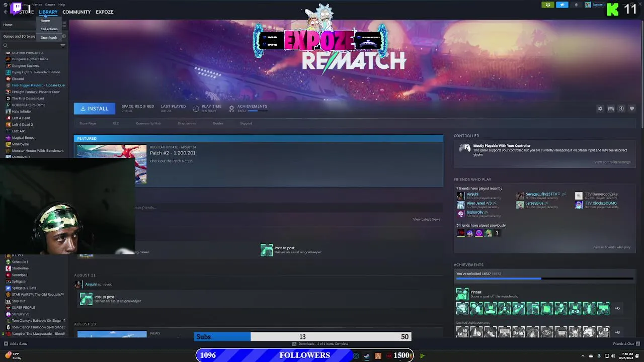The height and width of the screenshot is (362, 644).
Task: Select Collections in Library dropdown menu
Action: tap(49, 29)
